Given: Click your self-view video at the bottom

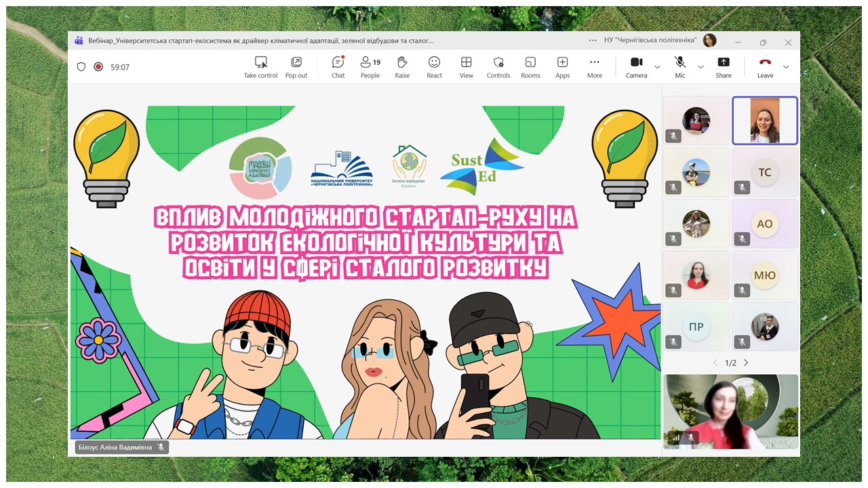Looking at the screenshot, I should [x=730, y=411].
